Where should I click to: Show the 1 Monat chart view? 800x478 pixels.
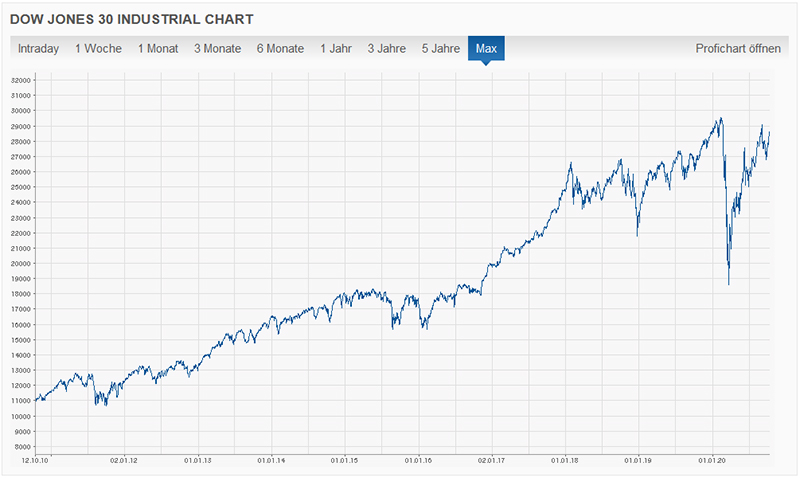tap(159, 48)
